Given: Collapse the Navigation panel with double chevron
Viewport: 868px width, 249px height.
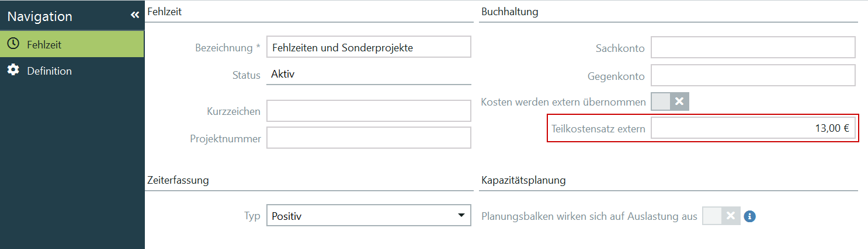Looking at the screenshot, I should (135, 15).
